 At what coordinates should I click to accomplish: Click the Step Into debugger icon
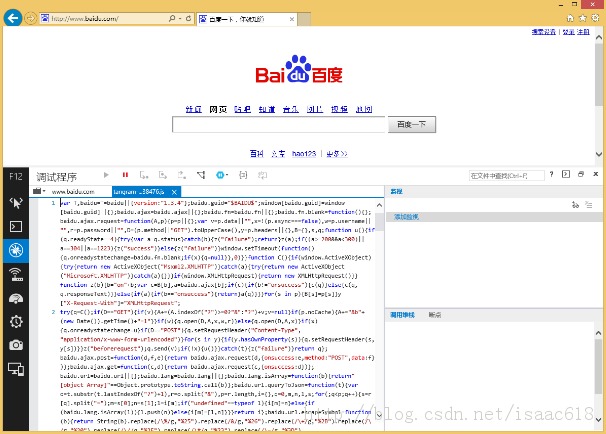pyautogui.click(x=144, y=175)
